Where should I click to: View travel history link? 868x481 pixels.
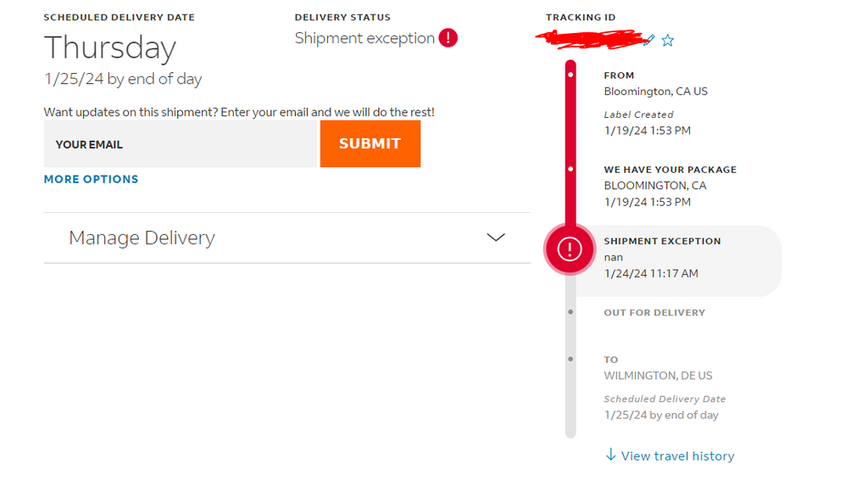tap(677, 456)
